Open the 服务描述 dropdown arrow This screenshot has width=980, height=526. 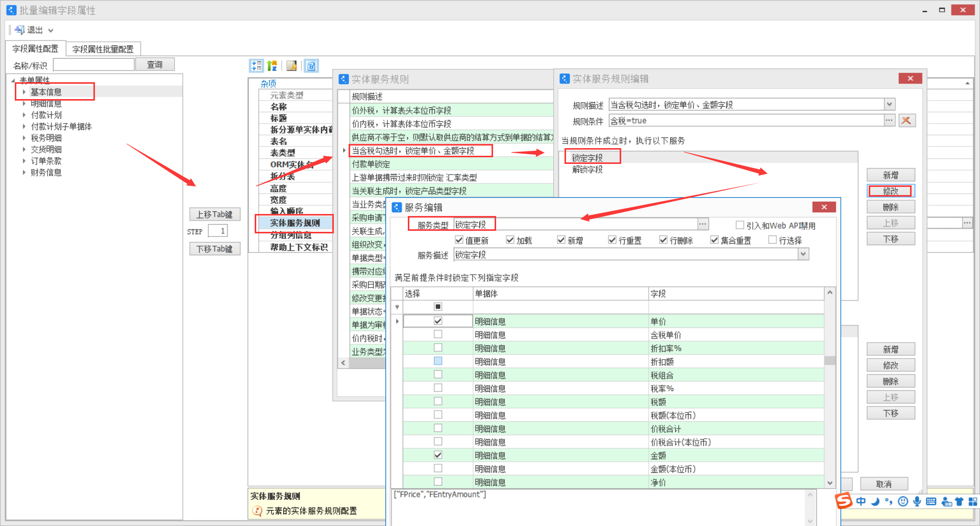coord(803,254)
